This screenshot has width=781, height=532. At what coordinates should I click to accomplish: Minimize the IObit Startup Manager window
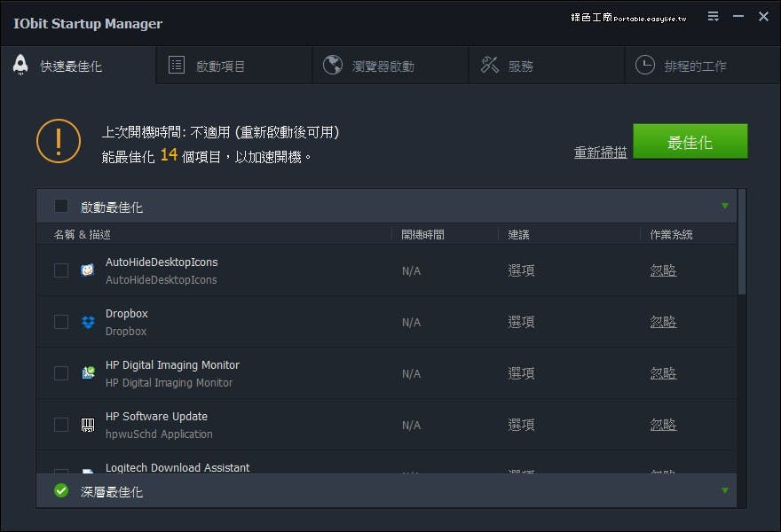tap(738, 17)
